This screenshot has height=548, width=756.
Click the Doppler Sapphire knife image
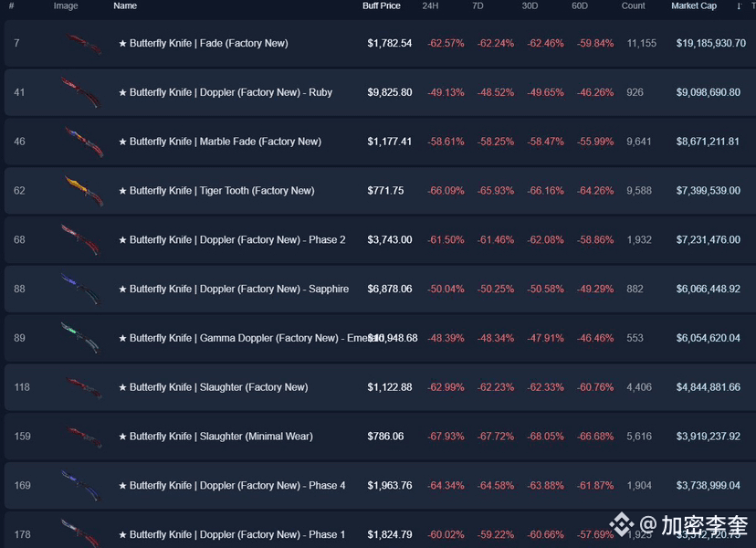coord(80,289)
